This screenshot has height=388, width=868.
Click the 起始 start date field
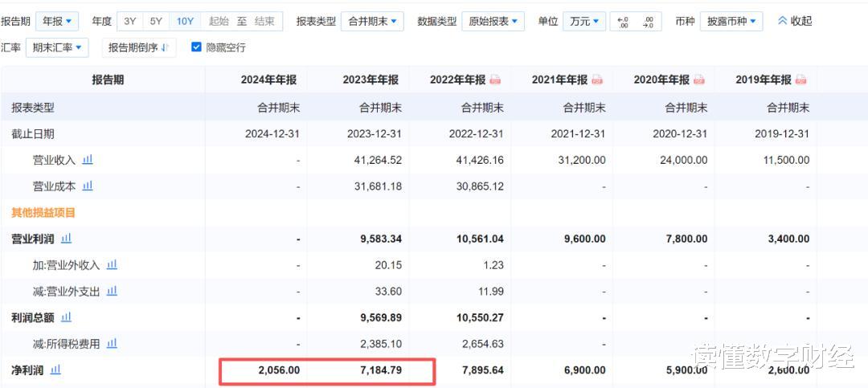click(219, 21)
